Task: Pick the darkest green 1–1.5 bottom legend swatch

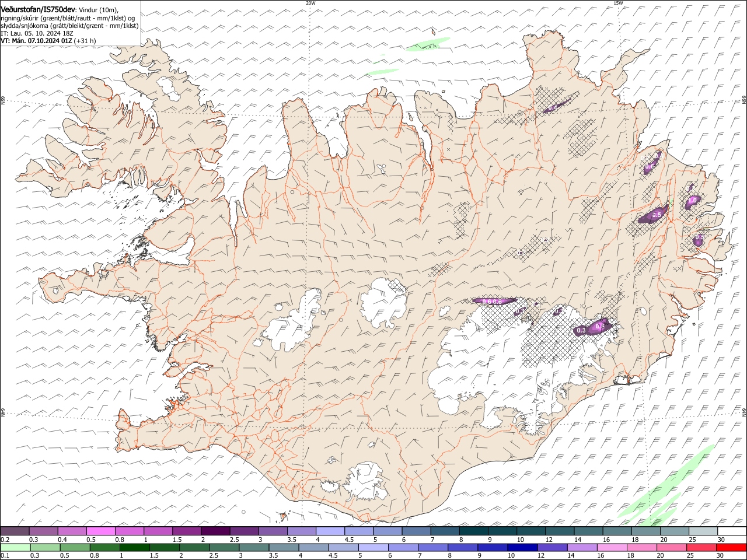Action: (x=135, y=547)
